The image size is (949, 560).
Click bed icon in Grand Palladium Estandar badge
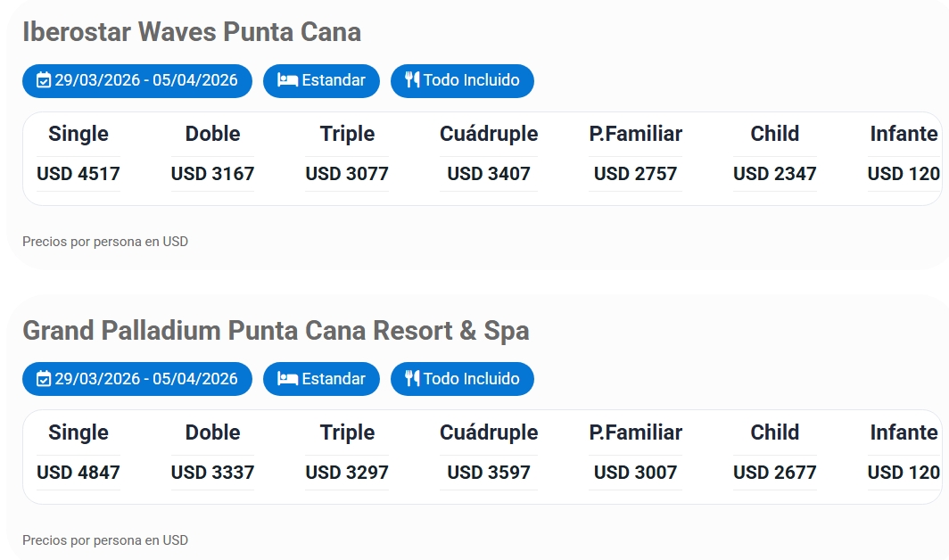point(287,379)
